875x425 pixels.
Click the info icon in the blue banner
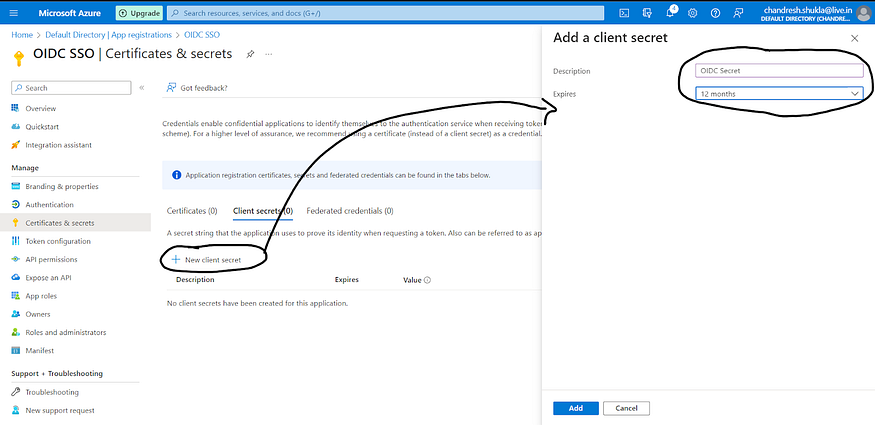pos(176,175)
